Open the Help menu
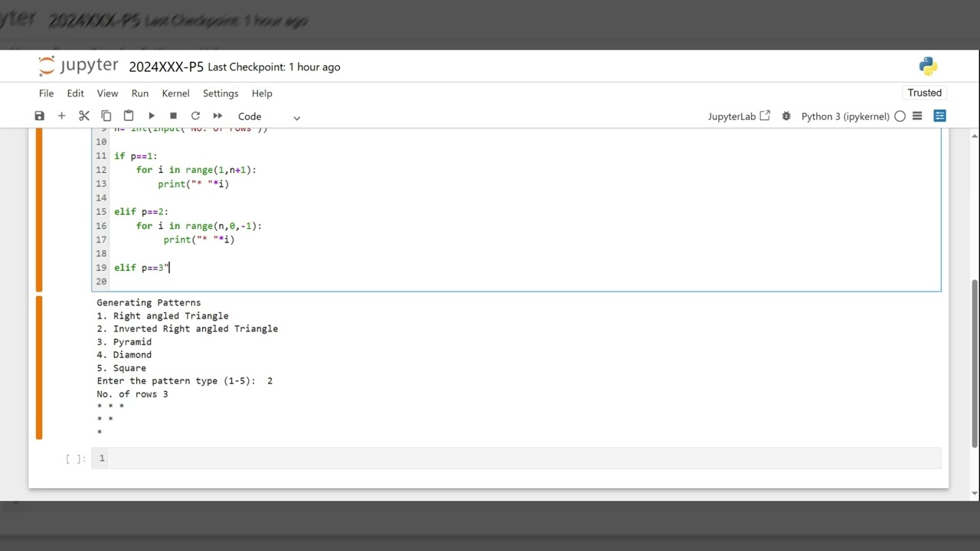Screen dimensions: 980x551 (x=262, y=93)
